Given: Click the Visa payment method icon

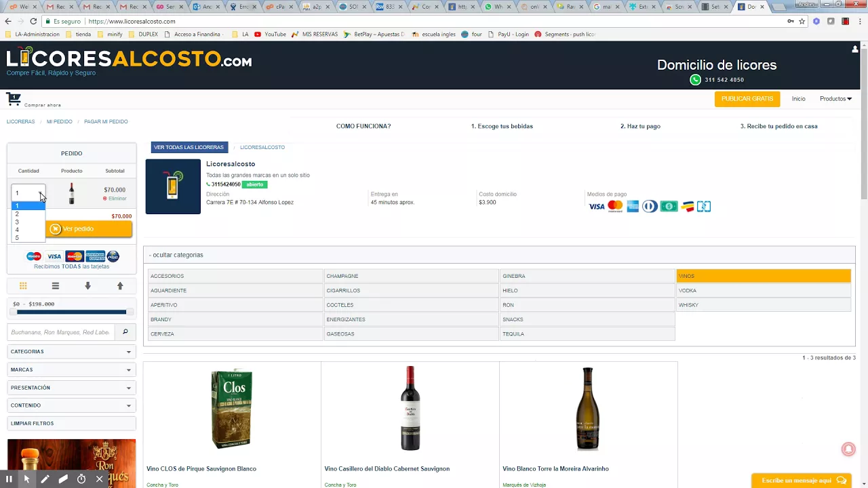Looking at the screenshot, I should tap(597, 207).
